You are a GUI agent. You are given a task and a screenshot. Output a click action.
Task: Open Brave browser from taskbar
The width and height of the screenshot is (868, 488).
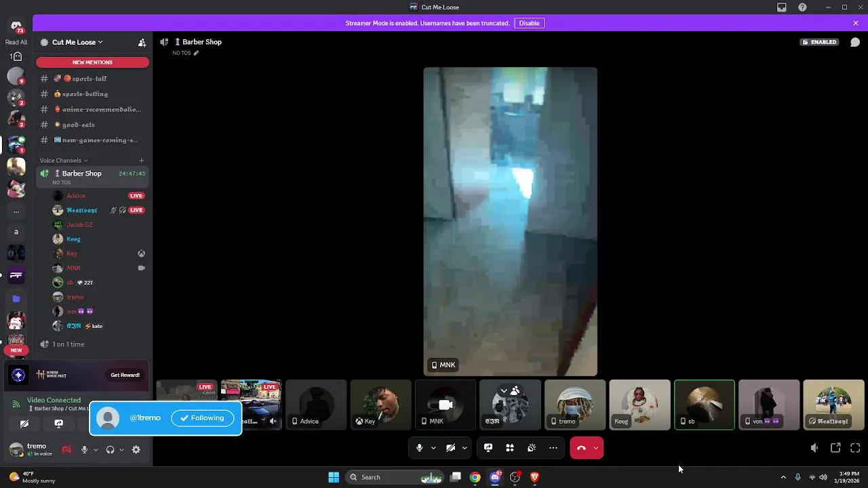click(x=534, y=477)
